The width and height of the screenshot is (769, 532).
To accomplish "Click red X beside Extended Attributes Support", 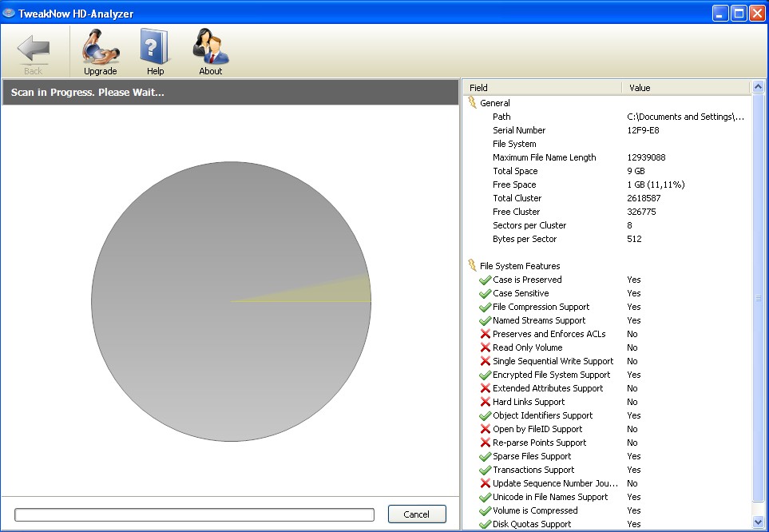I will click(x=485, y=388).
